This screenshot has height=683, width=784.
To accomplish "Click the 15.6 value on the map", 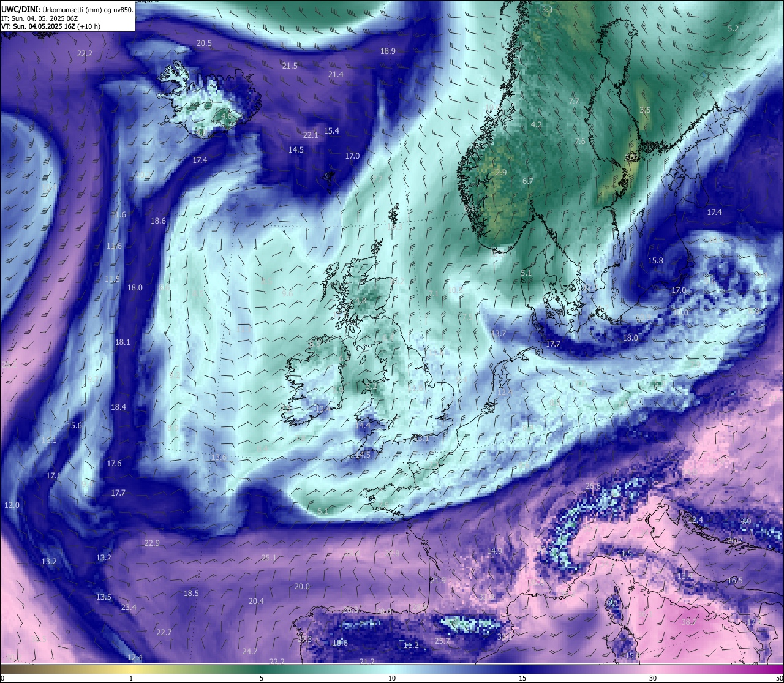I will [x=74, y=425].
